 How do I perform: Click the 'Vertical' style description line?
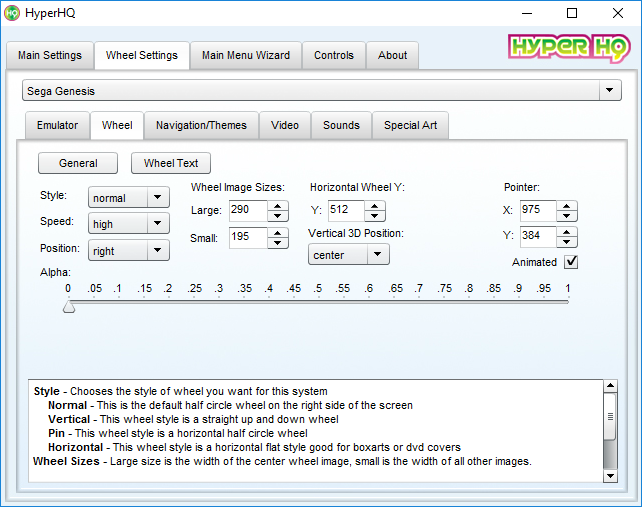tap(193, 419)
